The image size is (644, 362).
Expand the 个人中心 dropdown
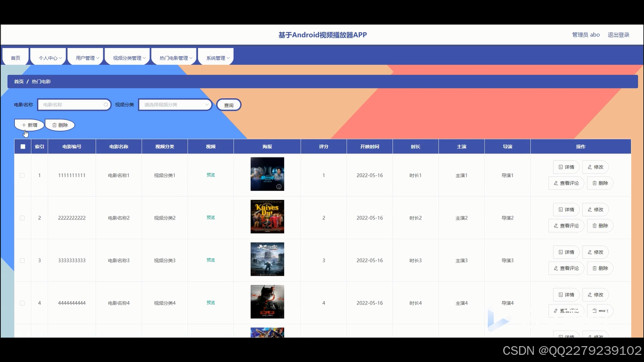(x=48, y=57)
